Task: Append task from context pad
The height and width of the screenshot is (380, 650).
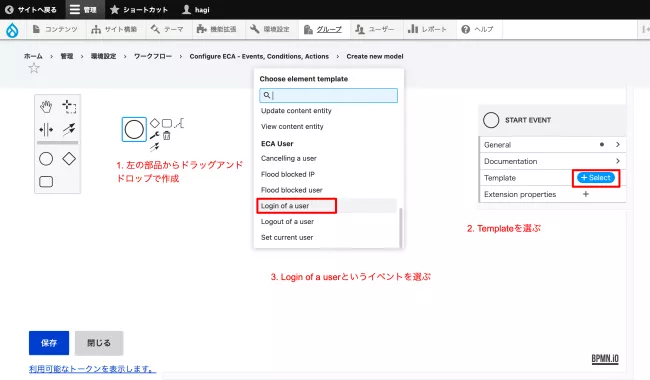Action: point(167,123)
